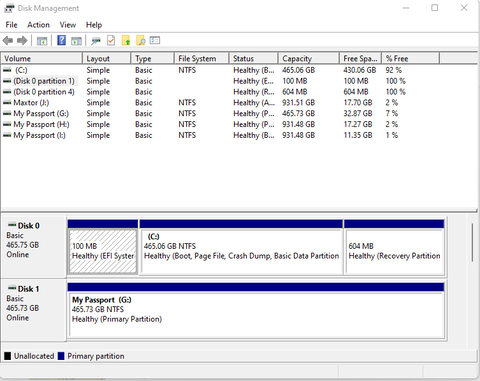
Task: Click drive icon beside Maxtor (J:) row
Action: pyautogui.click(x=7, y=103)
